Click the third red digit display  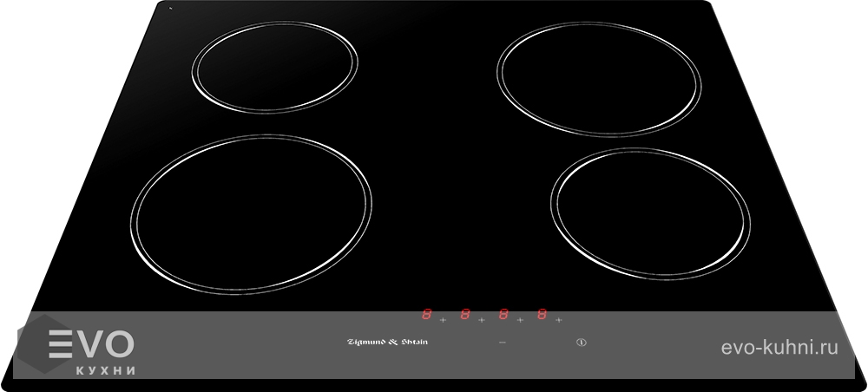click(x=503, y=315)
